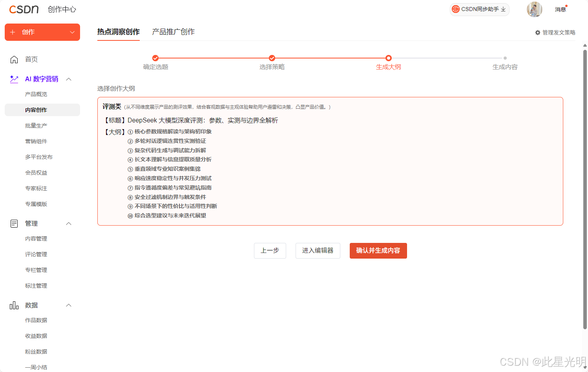Expand the 创作 dropdown arrow

pos(72,32)
